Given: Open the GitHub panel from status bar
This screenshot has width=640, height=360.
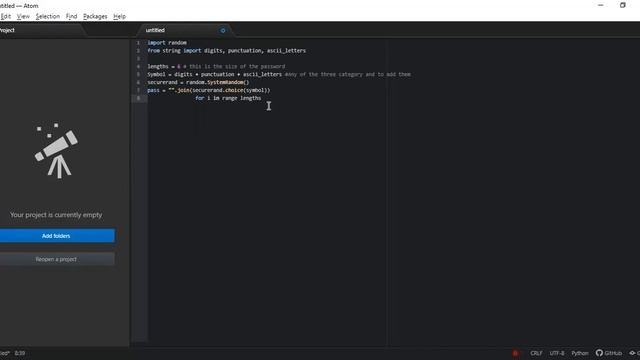Looking at the screenshot, I should tap(609, 353).
